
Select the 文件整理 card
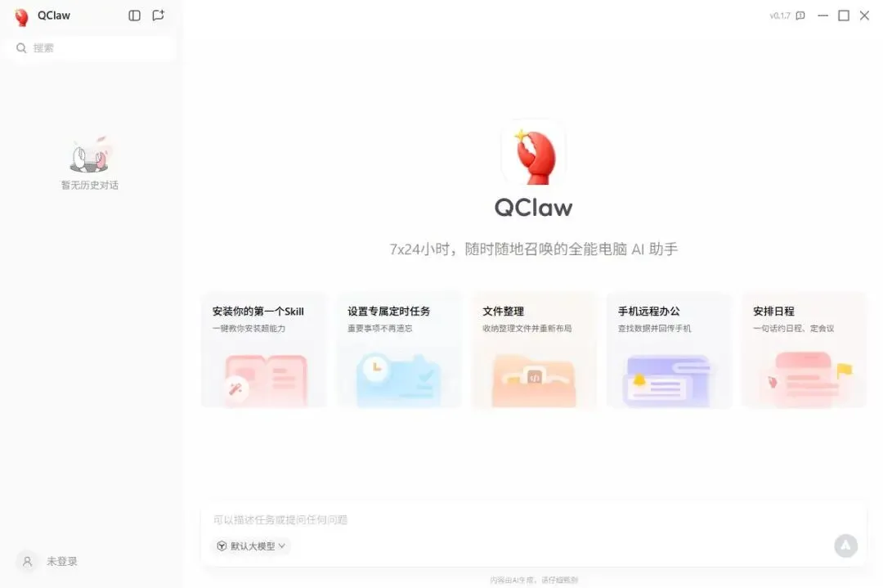(x=534, y=350)
